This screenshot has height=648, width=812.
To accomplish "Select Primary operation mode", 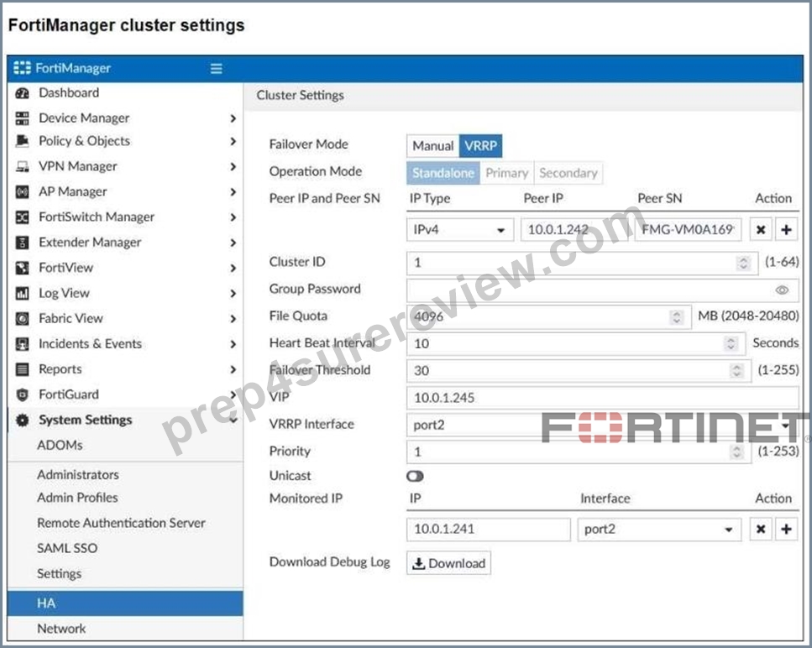I will tap(506, 173).
